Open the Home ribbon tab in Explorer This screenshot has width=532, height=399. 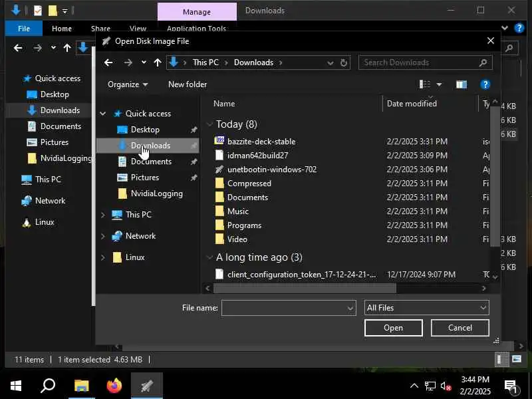[x=62, y=29]
